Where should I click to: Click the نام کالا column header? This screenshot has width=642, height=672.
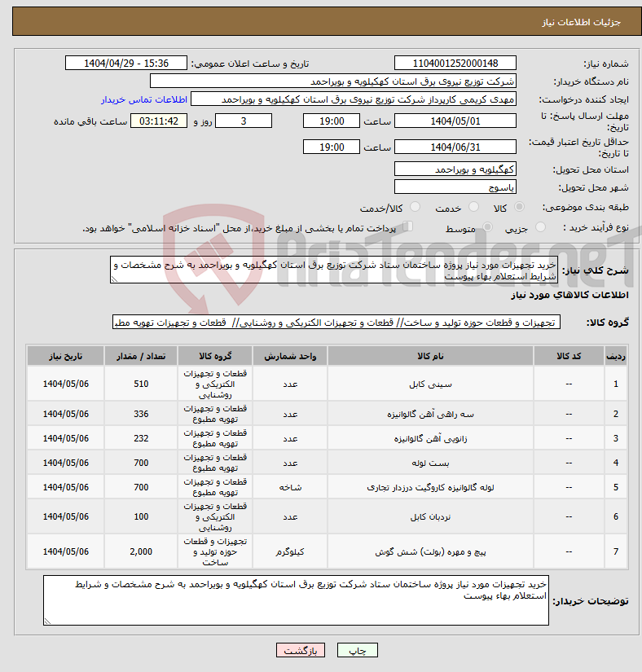click(x=430, y=356)
